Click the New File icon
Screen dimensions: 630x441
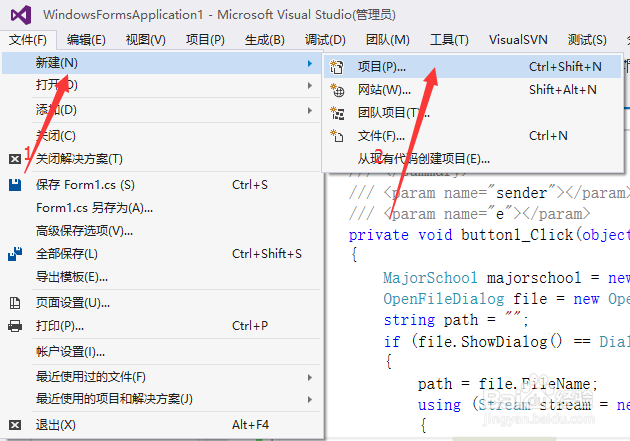click(x=337, y=136)
